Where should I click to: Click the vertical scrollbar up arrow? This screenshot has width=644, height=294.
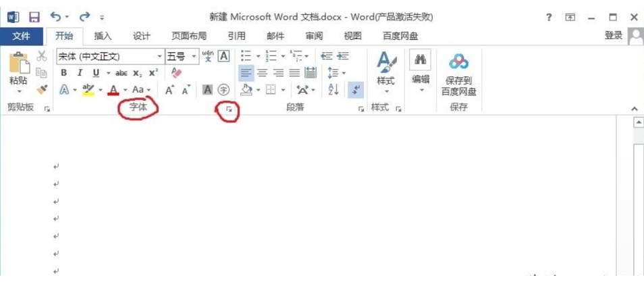pos(639,122)
